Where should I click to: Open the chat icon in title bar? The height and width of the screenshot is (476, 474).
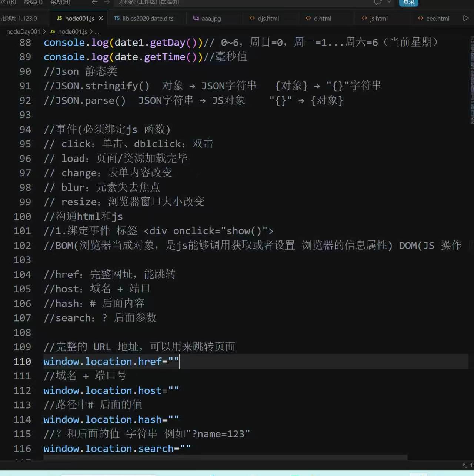point(378,2)
